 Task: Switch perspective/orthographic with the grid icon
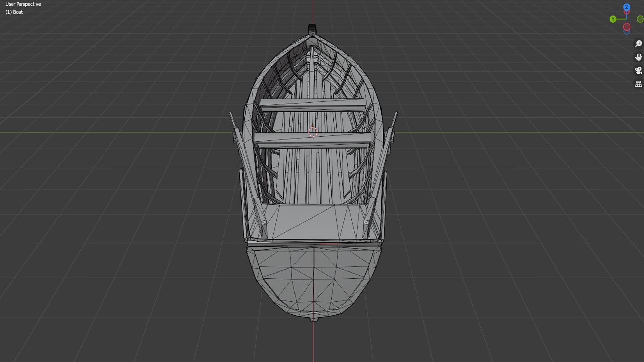[638, 84]
